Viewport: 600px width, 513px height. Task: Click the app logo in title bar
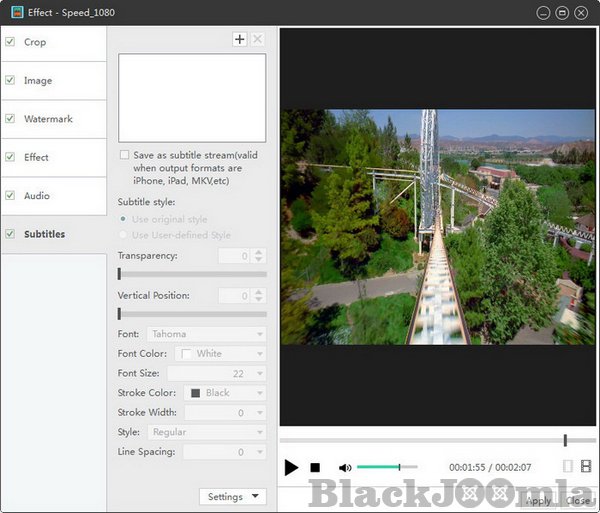pos(17,13)
